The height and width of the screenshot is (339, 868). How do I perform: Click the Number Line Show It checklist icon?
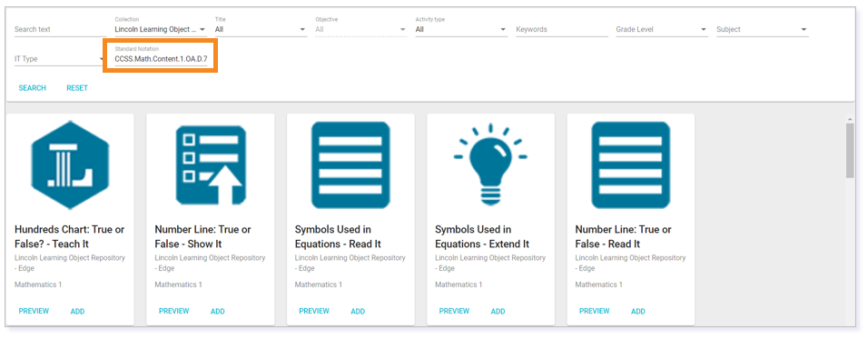coord(211,165)
